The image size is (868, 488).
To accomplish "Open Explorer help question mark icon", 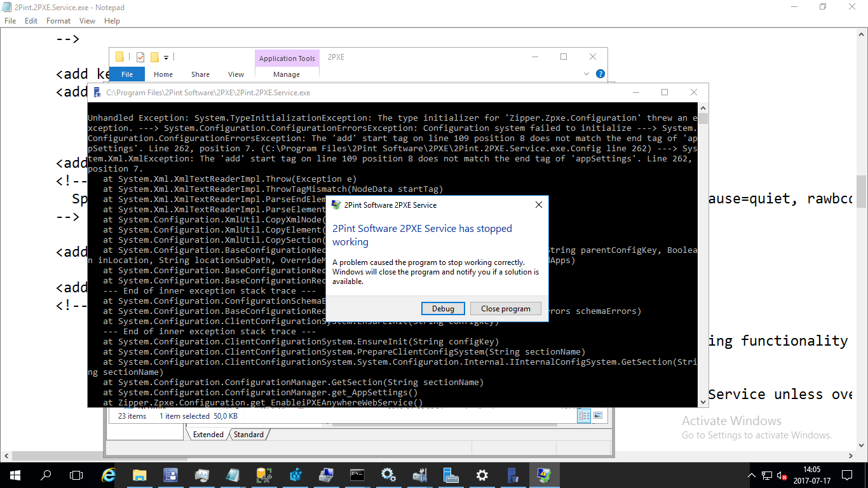I will click(600, 74).
